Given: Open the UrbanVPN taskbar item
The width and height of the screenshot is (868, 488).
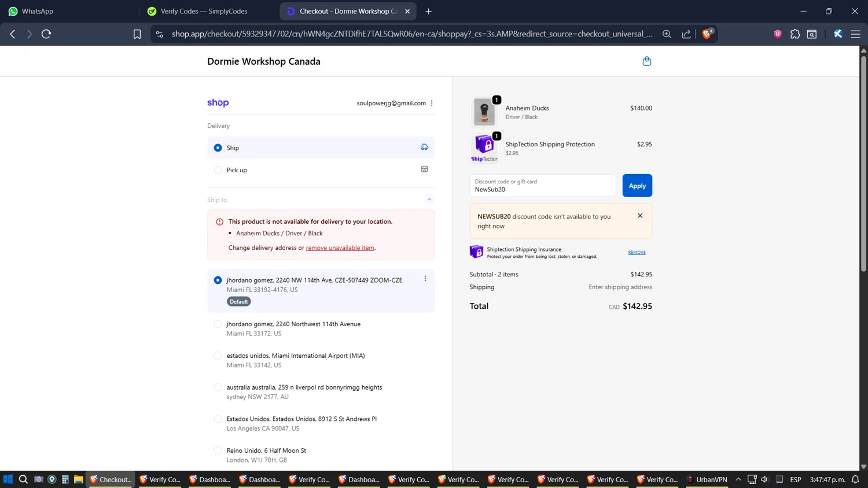Looking at the screenshot, I should (707, 479).
